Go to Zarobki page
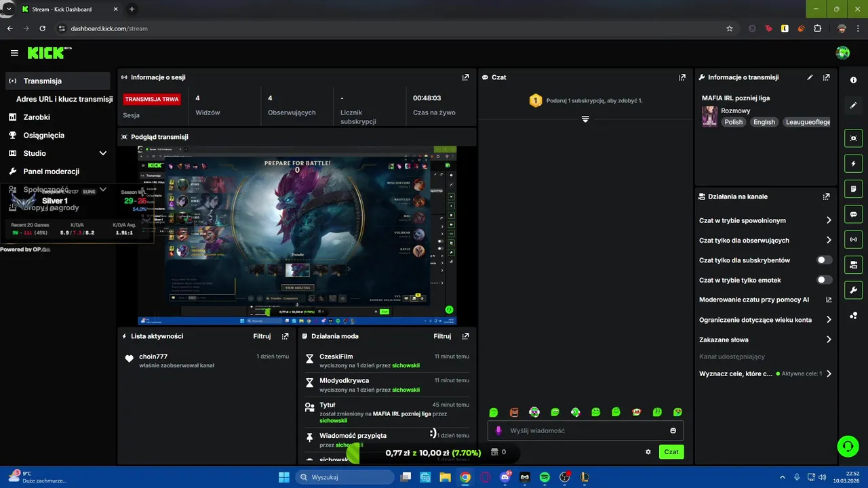 click(x=57, y=117)
